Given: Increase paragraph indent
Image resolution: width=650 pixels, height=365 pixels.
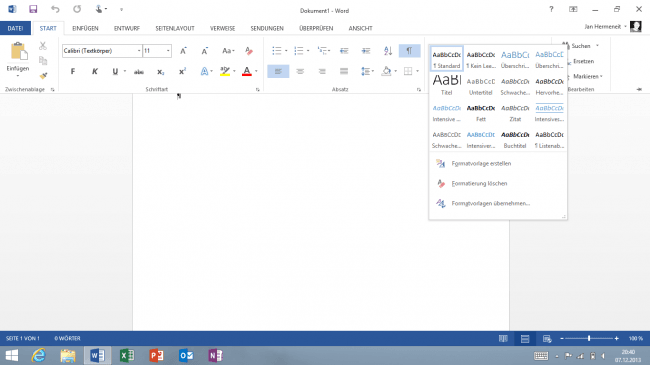Looking at the screenshot, I should click(366, 51).
